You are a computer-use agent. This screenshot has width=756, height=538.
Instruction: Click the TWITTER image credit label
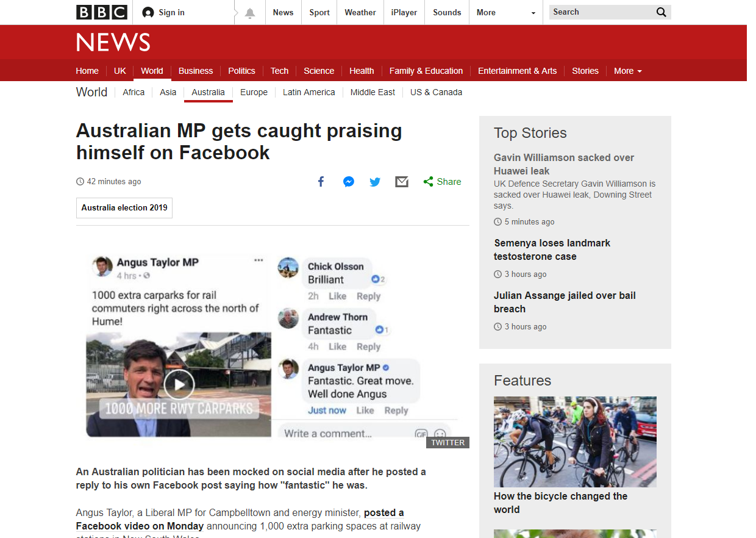pyautogui.click(x=448, y=443)
